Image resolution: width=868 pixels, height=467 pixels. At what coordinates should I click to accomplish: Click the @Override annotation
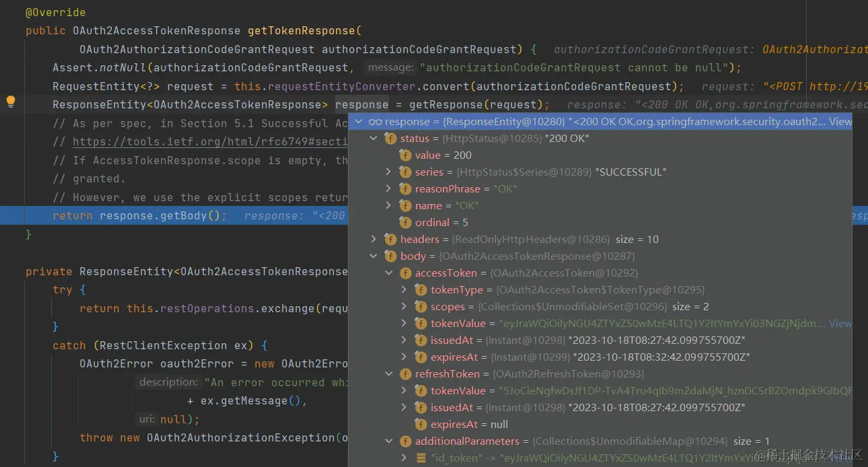click(x=56, y=13)
